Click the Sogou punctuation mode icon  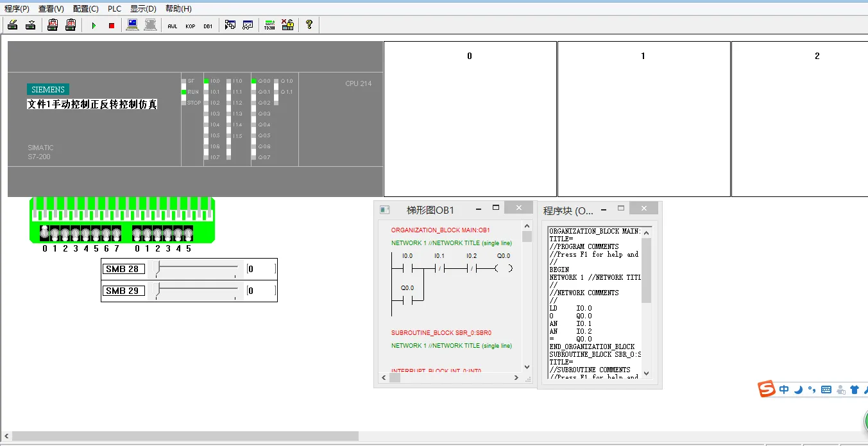[x=812, y=389]
